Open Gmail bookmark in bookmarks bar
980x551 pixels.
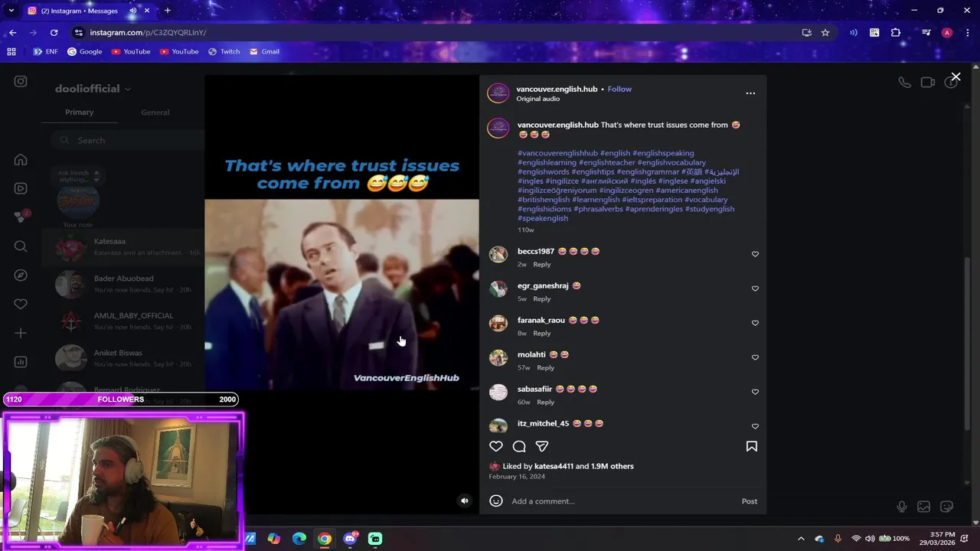pyautogui.click(x=264, y=51)
